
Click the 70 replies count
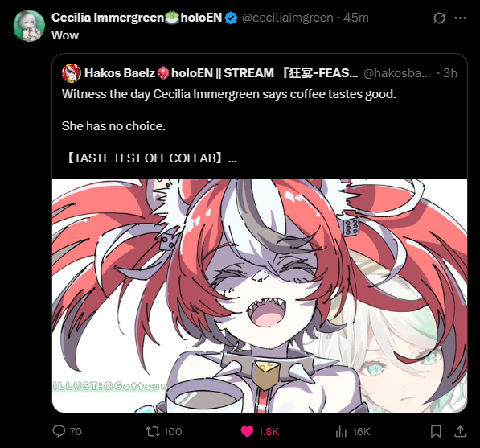76,431
